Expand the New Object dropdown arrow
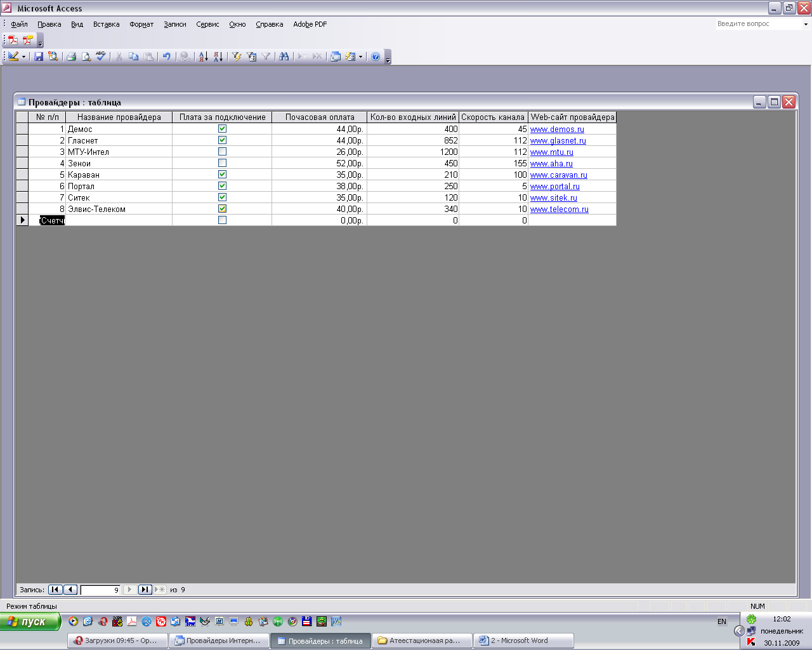 [360, 56]
